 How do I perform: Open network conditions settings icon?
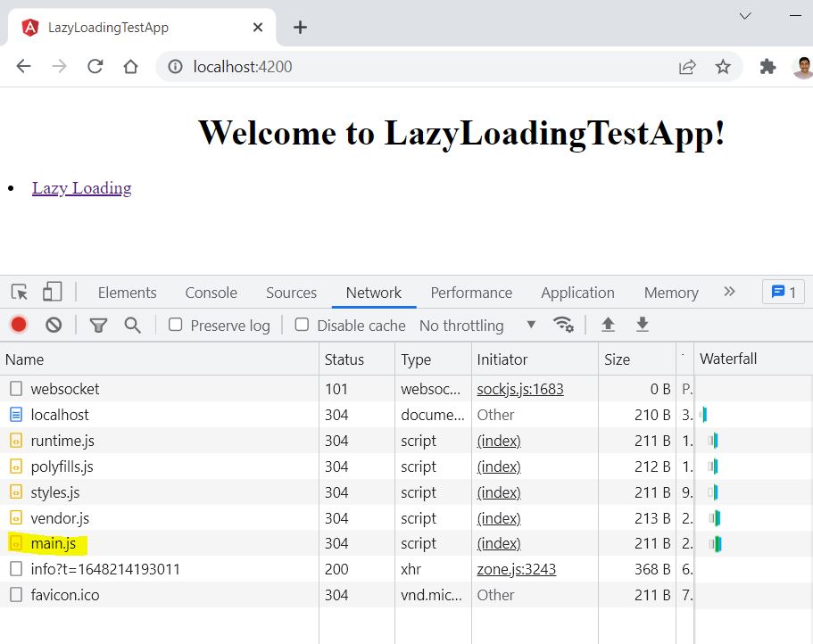pos(564,326)
